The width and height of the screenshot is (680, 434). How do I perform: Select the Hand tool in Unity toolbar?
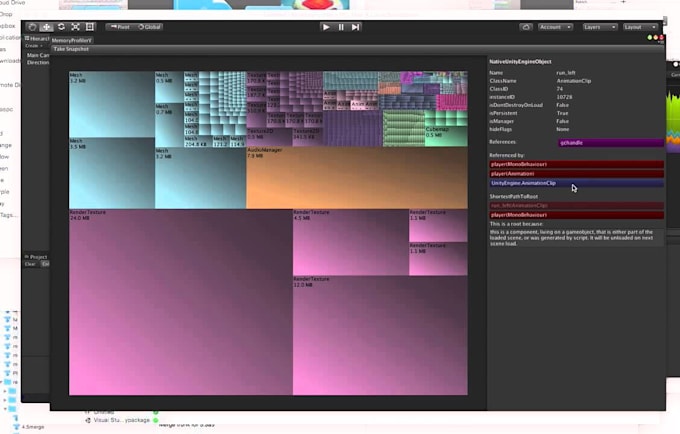32,27
